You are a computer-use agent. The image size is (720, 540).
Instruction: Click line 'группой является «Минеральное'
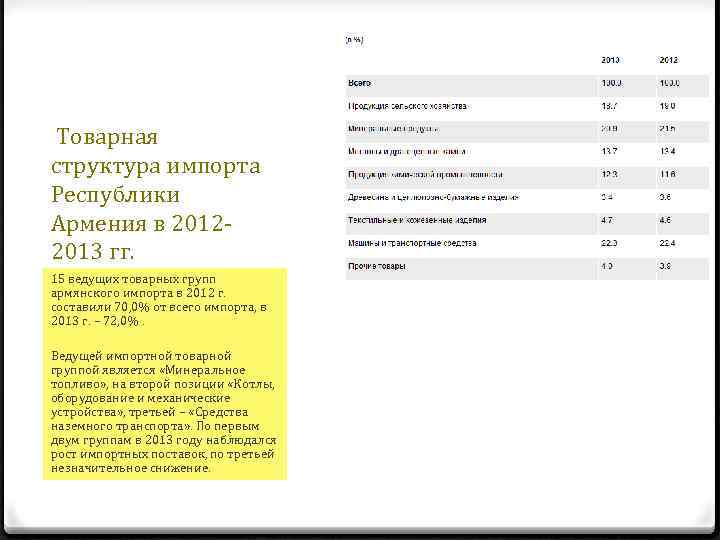pos(148,370)
